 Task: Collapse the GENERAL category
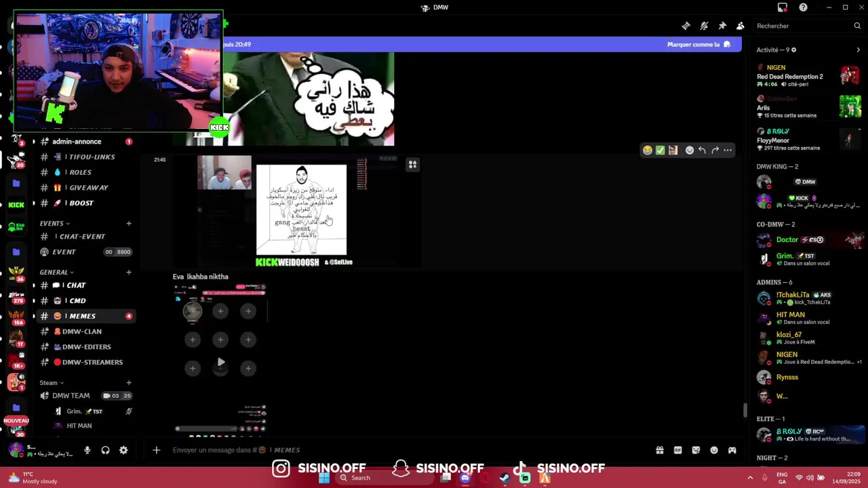point(56,272)
